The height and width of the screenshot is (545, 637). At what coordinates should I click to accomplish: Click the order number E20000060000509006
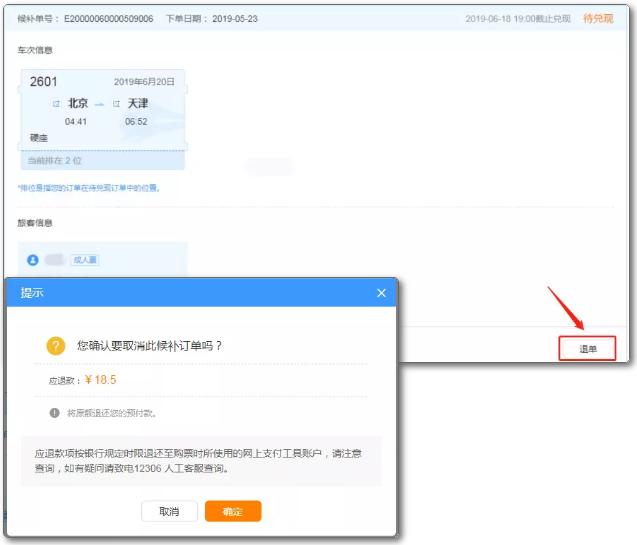point(108,19)
